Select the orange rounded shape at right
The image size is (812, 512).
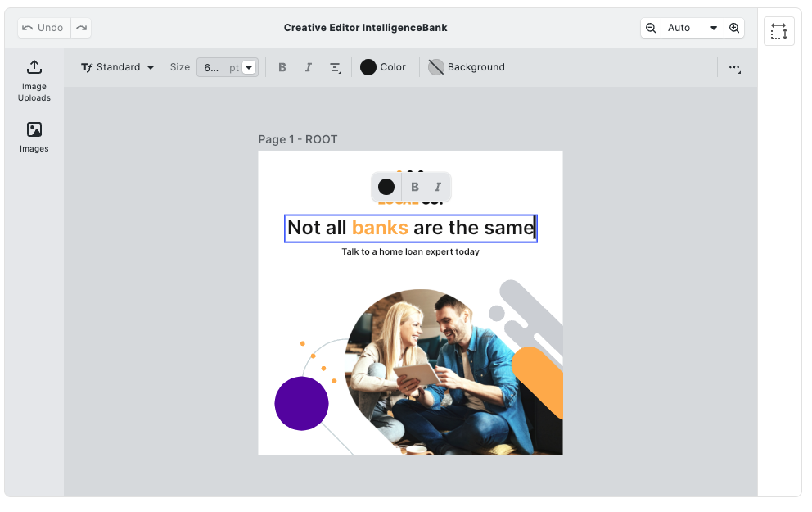(539, 381)
